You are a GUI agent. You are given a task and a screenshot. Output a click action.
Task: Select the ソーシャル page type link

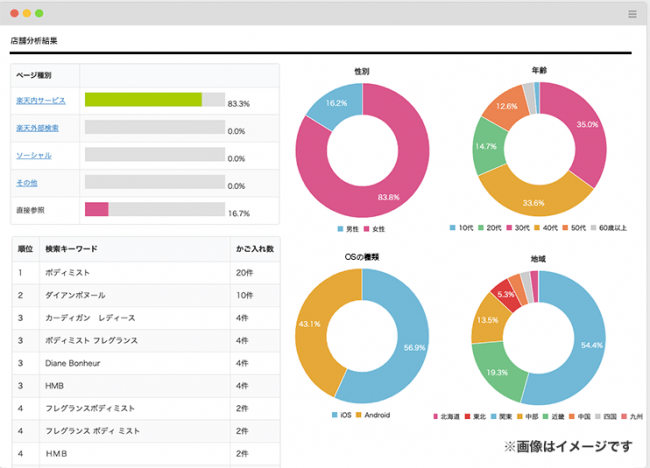coord(33,156)
